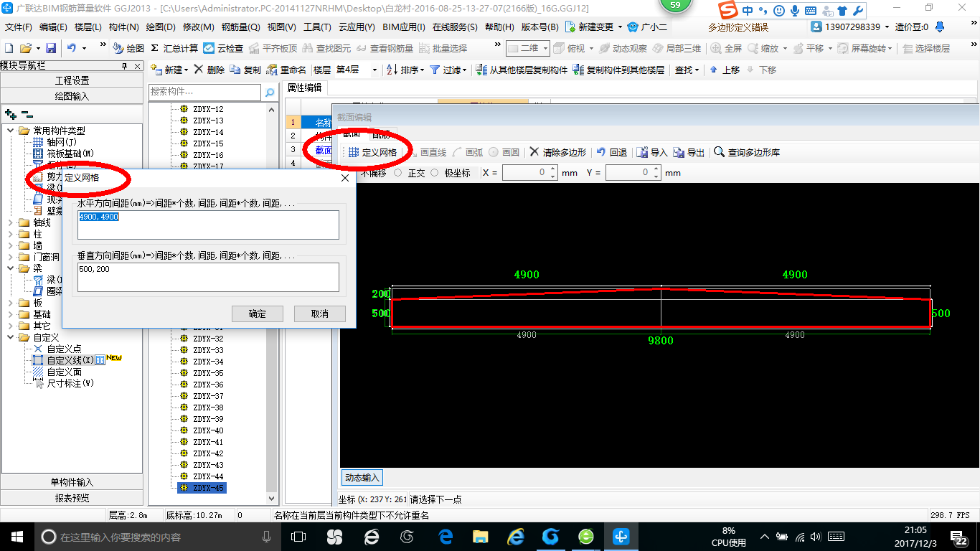
Task: Click 清除多边形 clear polygon icon
Action: 557,152
